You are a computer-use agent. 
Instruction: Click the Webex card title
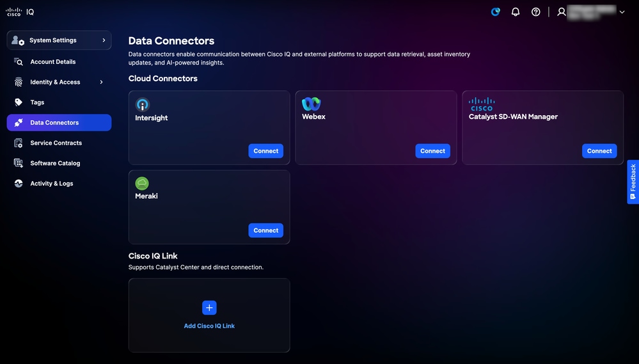(x=314, y=116)
